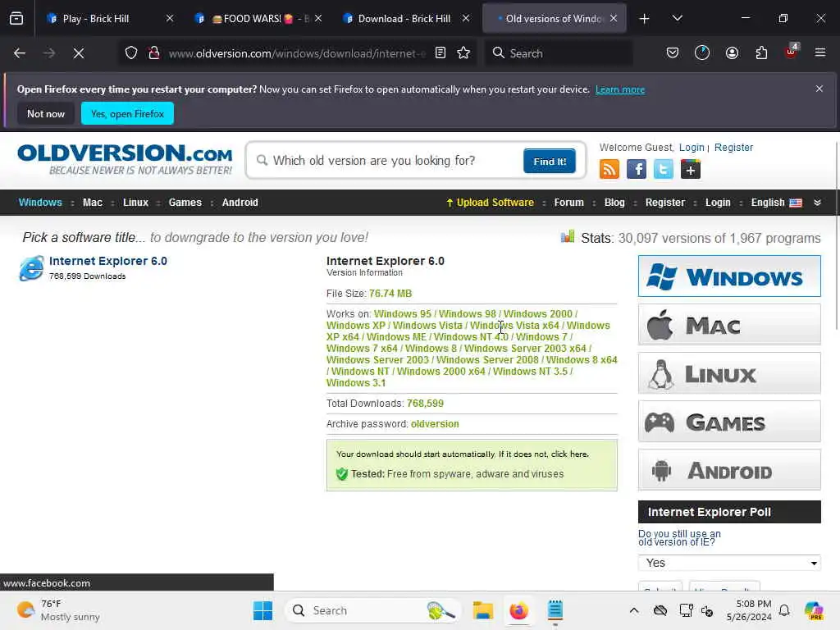
Task: Open the RSS feed icon
Action: 609,169
